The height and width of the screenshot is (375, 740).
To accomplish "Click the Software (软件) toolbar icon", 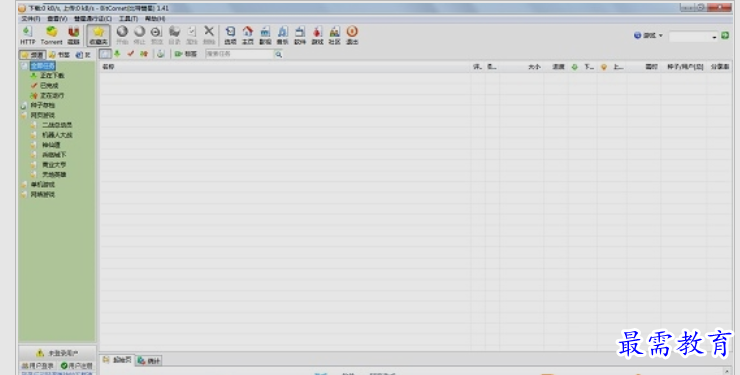I will click(x=300, y=35).
